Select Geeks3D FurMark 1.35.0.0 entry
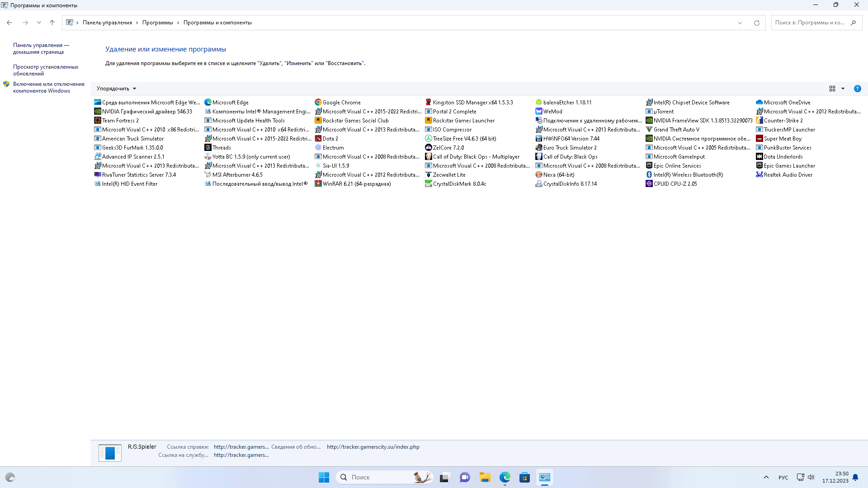 coord(128,148)
